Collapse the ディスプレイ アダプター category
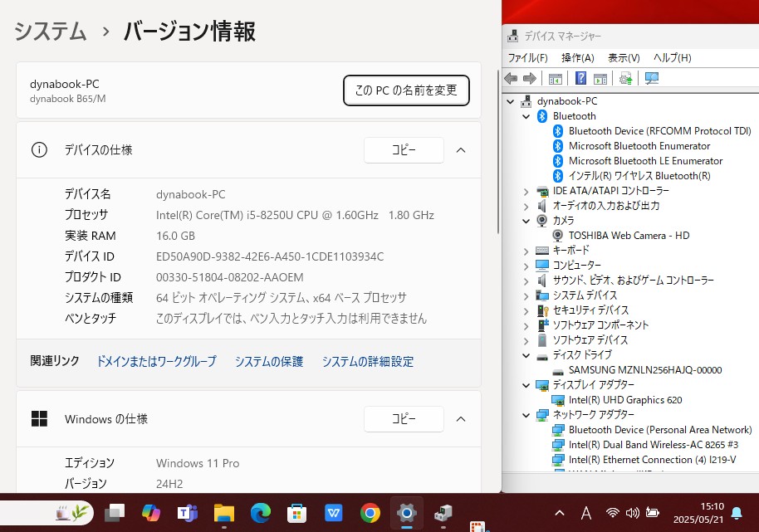The width and height of the screenshot is (759, 532). [x=526, y=385]
